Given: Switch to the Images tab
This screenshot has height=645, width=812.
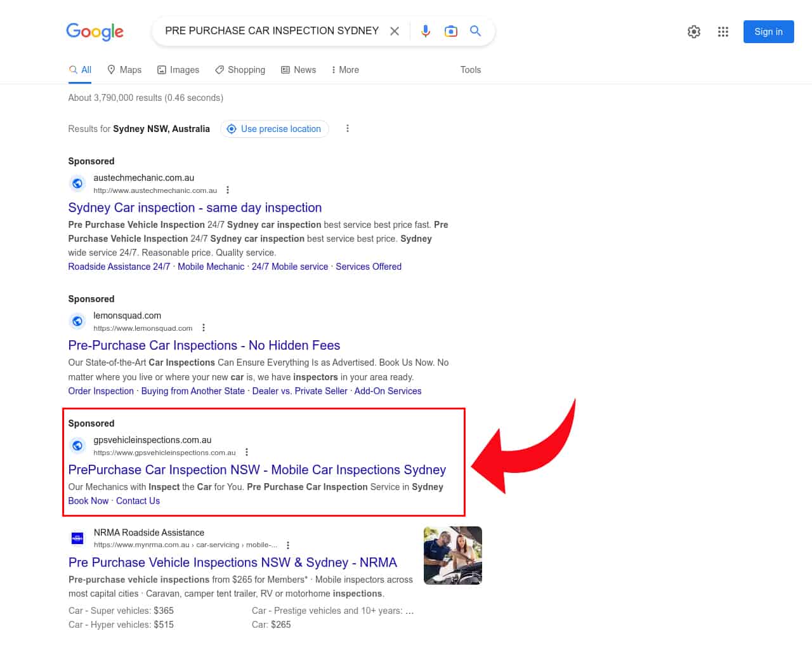Looking at the screenshot, I should pyautogui.click(x=178, y=70).
